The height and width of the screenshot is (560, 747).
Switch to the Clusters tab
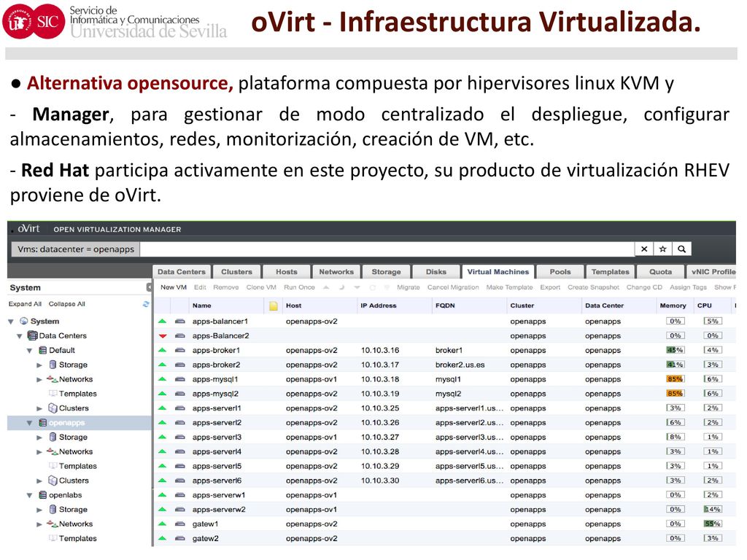tap(237, 272)
